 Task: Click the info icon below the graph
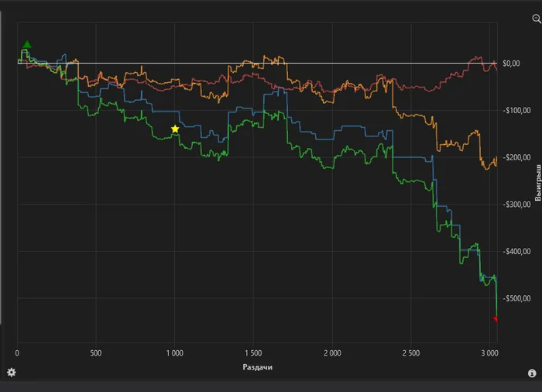click(532, 373)
